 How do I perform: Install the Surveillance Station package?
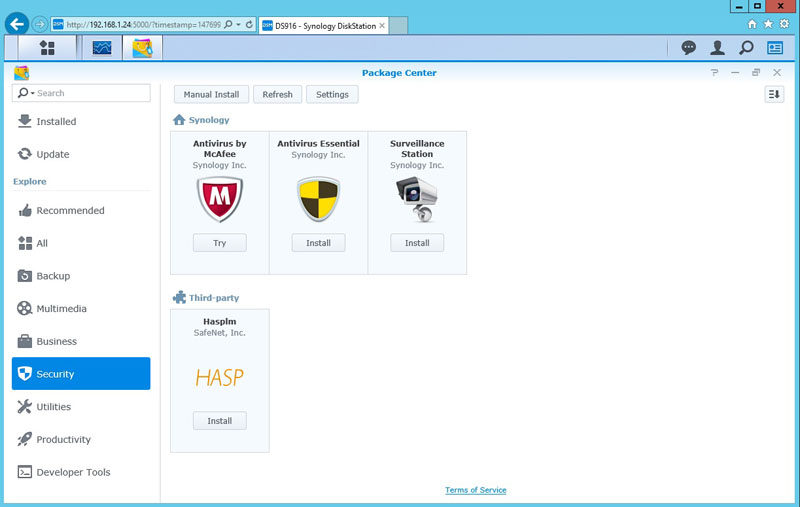coord(417,243)
